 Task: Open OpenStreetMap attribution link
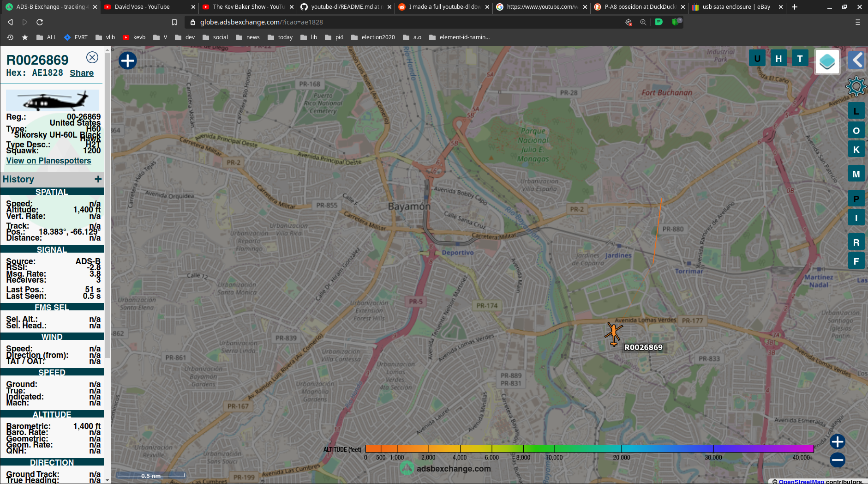coord(801,481)
